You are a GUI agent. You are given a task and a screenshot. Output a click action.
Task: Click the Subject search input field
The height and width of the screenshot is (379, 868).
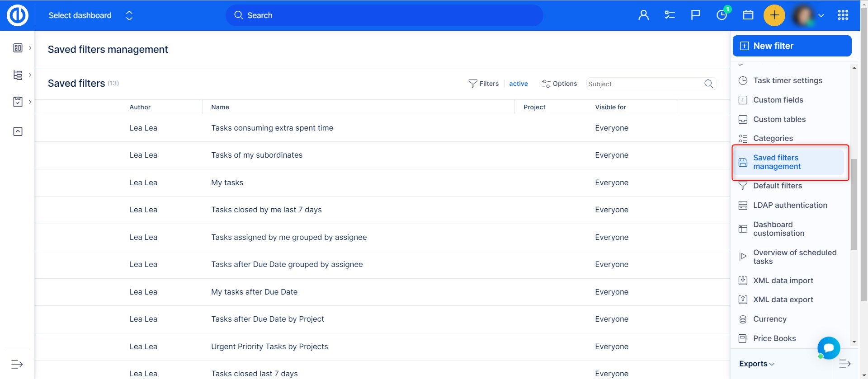[x=643, y=84]
